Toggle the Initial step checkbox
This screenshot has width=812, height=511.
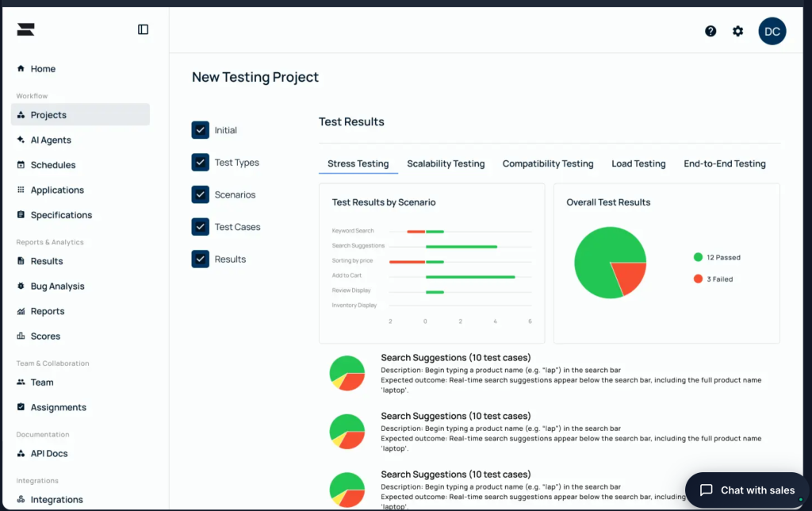pyautogui.click(x=200, y=130)
